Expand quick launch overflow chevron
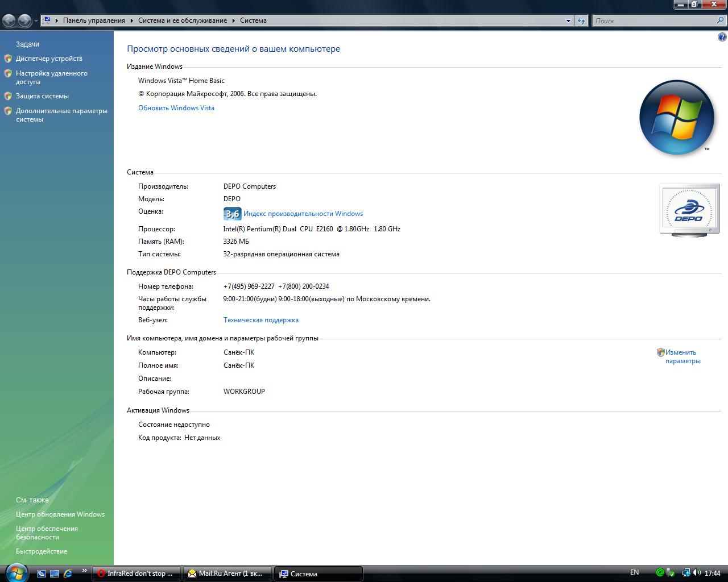The height and width of the screenshot is (582, 728). click(85, 571)
